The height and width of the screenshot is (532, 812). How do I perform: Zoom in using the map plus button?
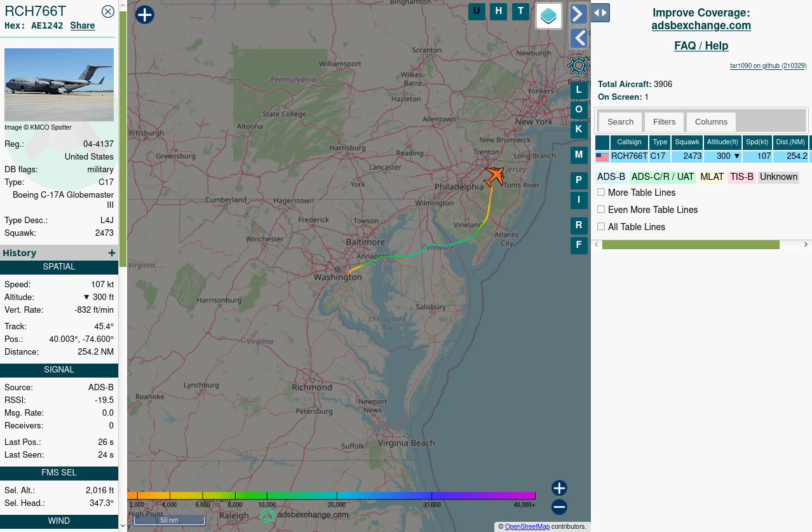click(x=559, y=488)
